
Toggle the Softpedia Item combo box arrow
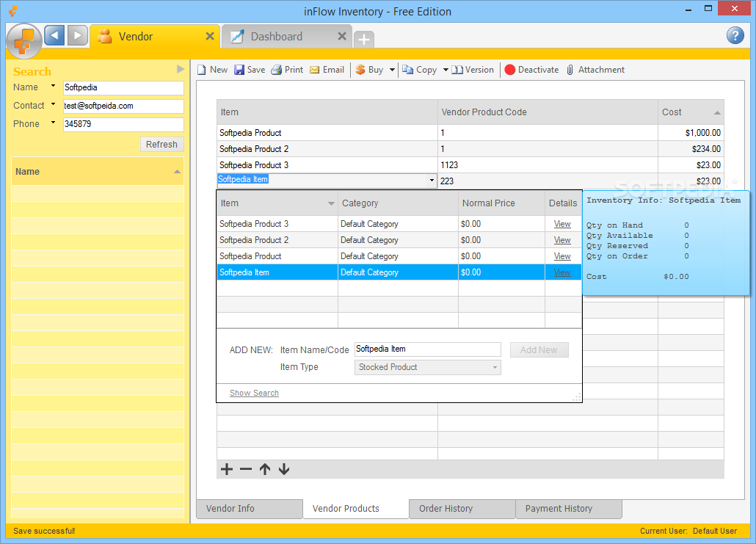coord(432,181)
